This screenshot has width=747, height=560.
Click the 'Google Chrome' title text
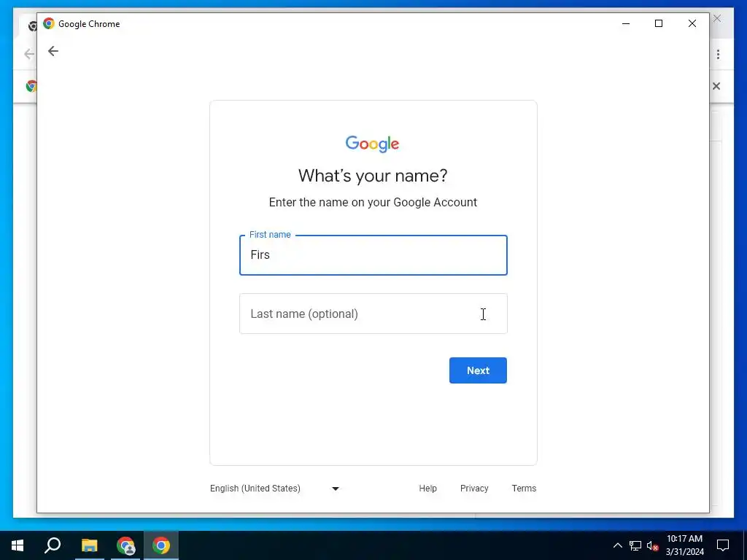coord(89,24)
